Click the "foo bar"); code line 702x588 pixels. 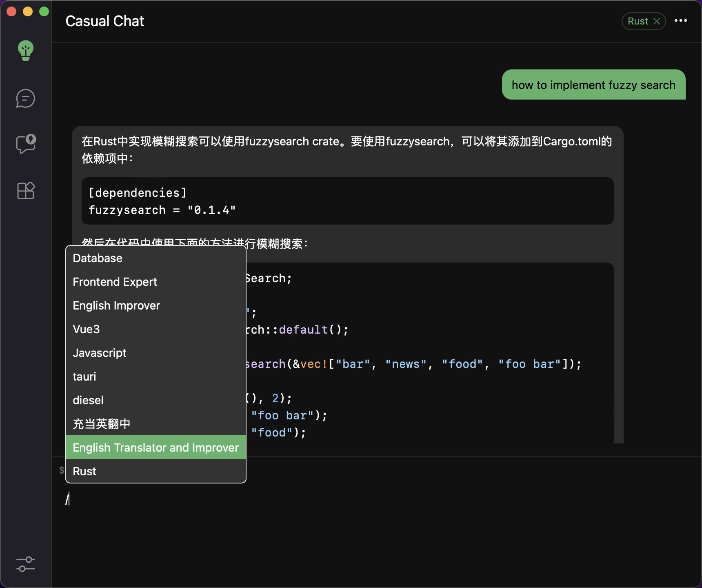pyautogui.click(x=289, y=415)
